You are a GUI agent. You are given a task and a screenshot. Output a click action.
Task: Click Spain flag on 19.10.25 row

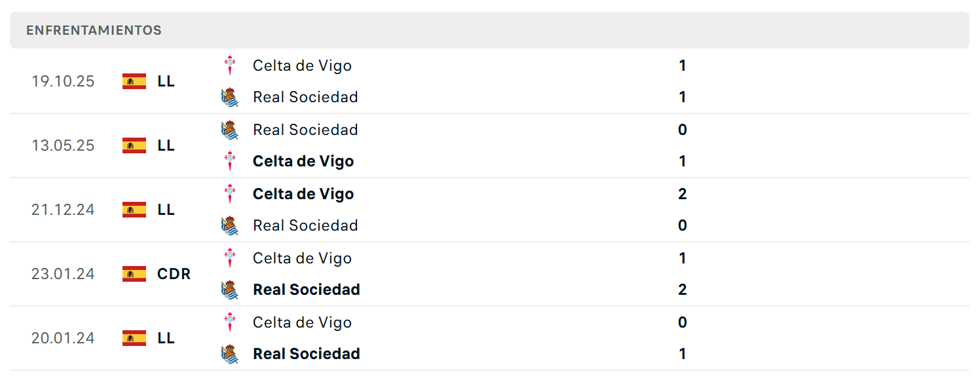coord(134,81)
